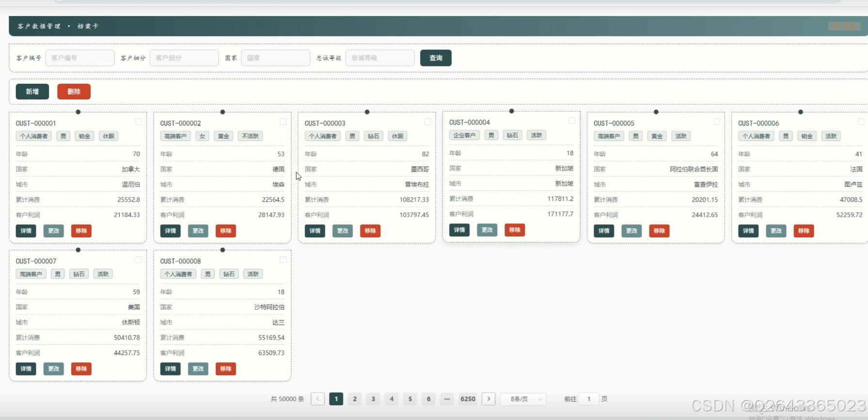The width and height of the screenshot is (868, 420).
Task: Jump to page 3 in pagination
Action: point(373,399)
